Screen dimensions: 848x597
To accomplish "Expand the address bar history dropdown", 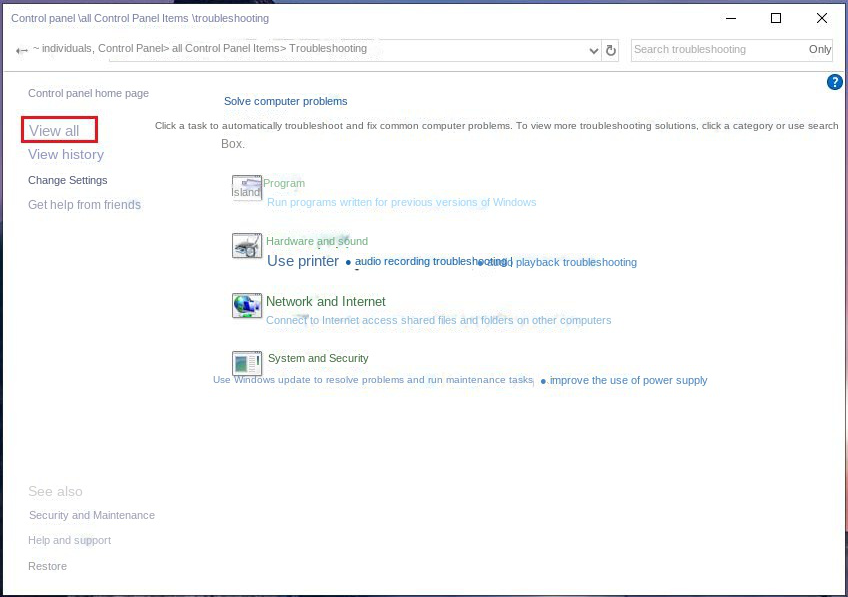I will point(595,50).
